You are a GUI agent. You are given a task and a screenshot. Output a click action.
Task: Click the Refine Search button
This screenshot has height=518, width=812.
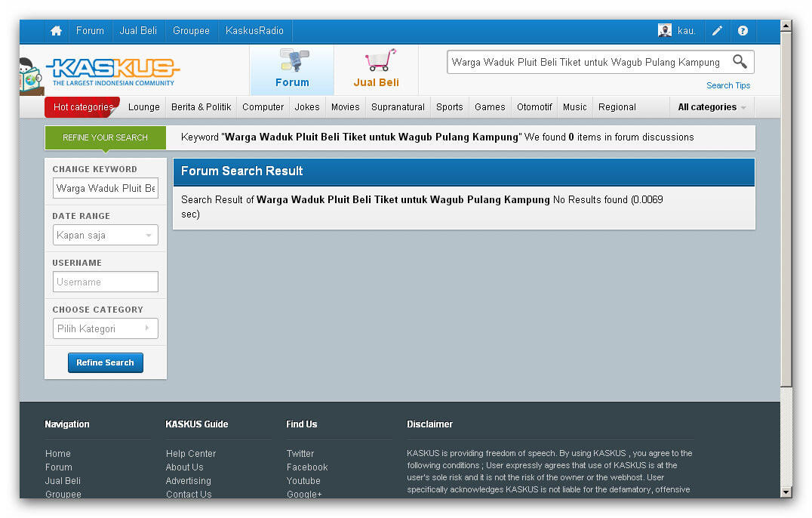click(x=106, y=362)
